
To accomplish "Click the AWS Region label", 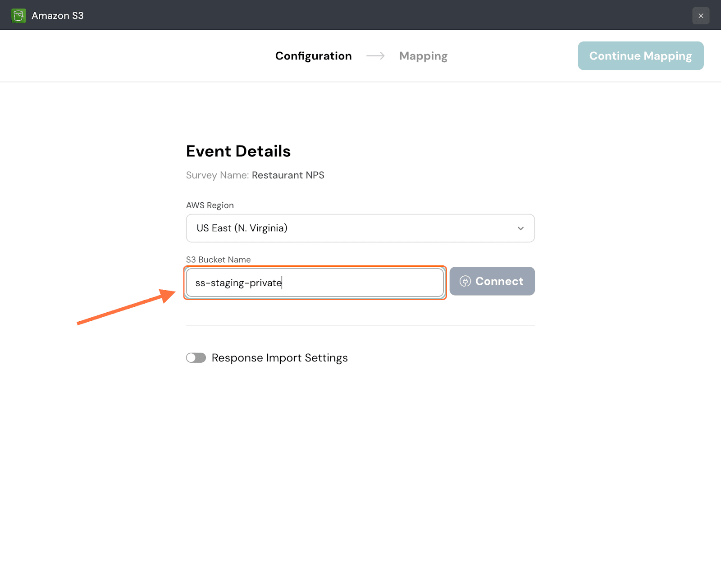I will [x=210, y=205].
